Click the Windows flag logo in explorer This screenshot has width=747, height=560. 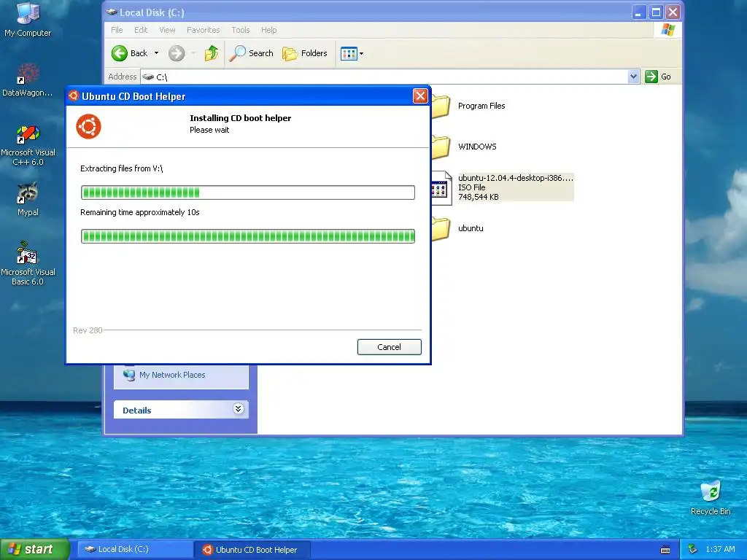668,29
